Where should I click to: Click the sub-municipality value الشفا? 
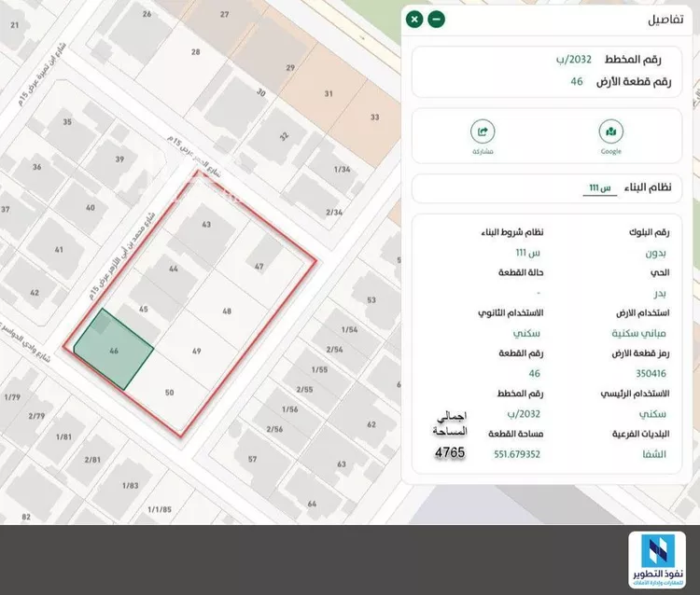(654, 454)
